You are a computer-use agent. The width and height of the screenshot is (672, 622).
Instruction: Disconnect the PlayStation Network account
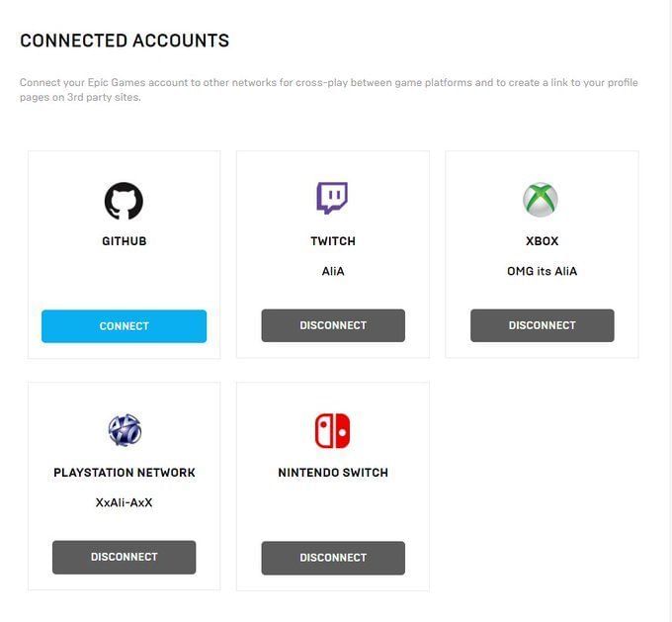coord(124,557)
